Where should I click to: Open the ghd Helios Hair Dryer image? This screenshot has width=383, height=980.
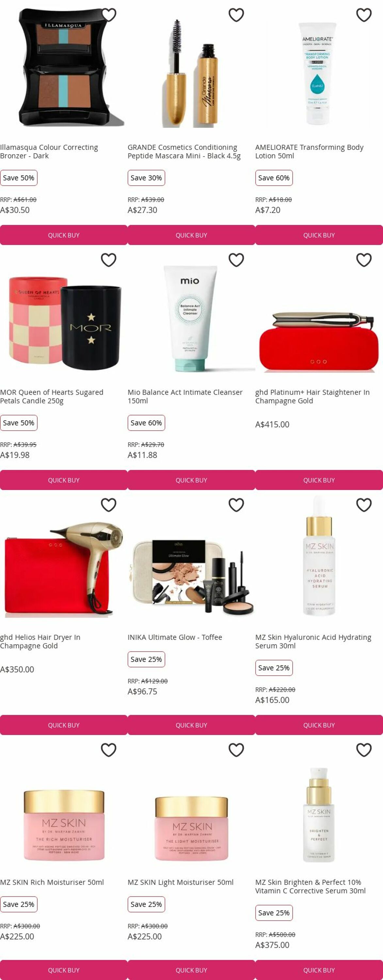tap(64, 568)
